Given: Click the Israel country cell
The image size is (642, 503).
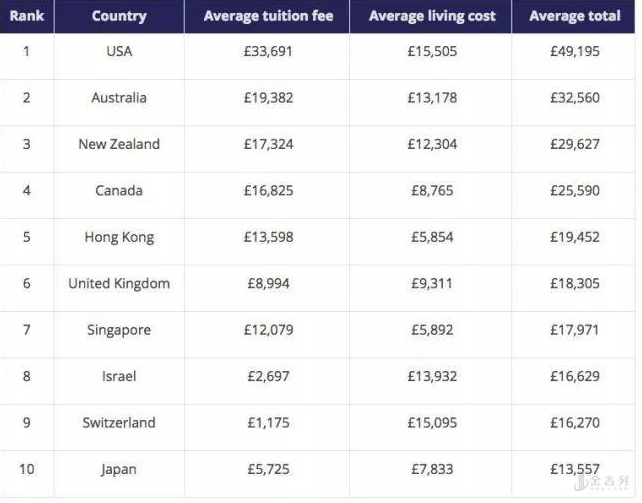Looking at the screenshot, I should (x=119, y=377).
